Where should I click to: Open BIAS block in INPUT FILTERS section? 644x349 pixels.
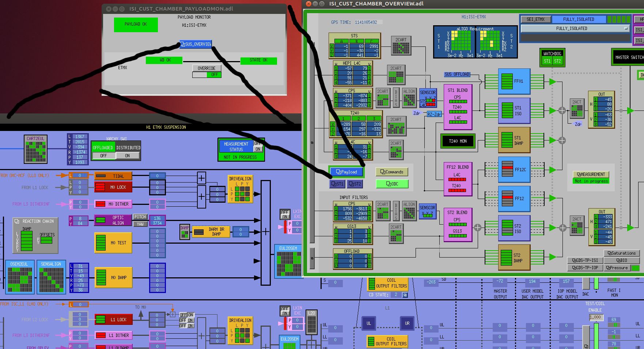(x=396, y=211)
